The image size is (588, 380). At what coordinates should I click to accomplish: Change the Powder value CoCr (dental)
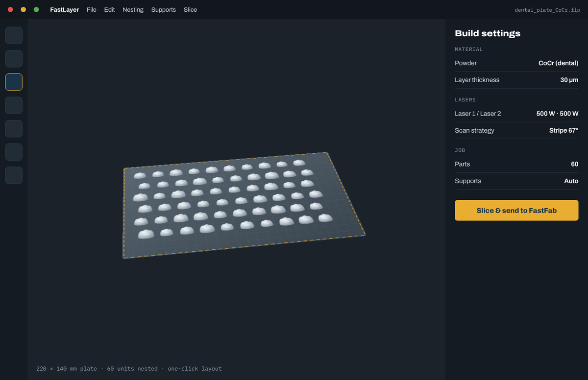click(558, 63)
